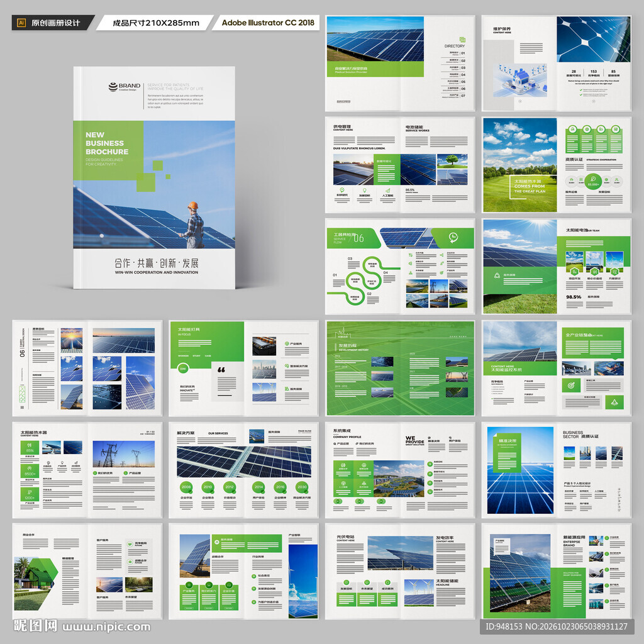Screen dimensions: 644x644
Task: Click 'WIN-WIN COOPERATION AND INNOVATION' on the cover
Action: click(x=157, y=272)
